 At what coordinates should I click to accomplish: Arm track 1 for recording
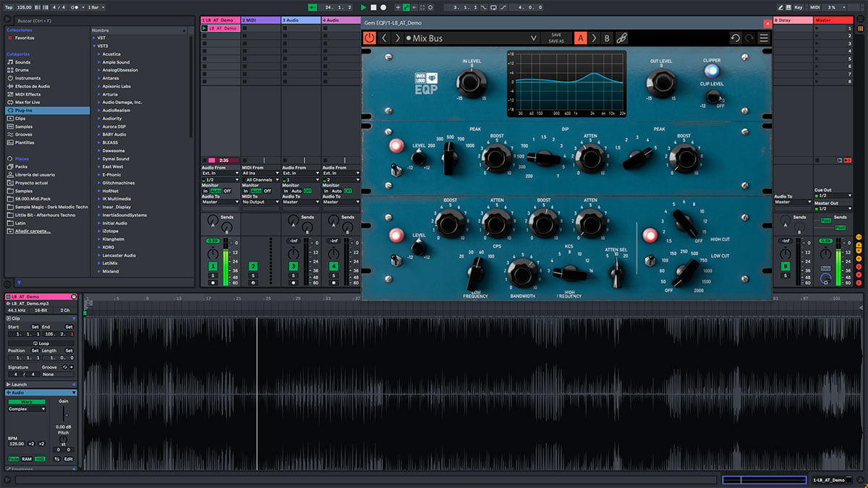coord(213,283)
